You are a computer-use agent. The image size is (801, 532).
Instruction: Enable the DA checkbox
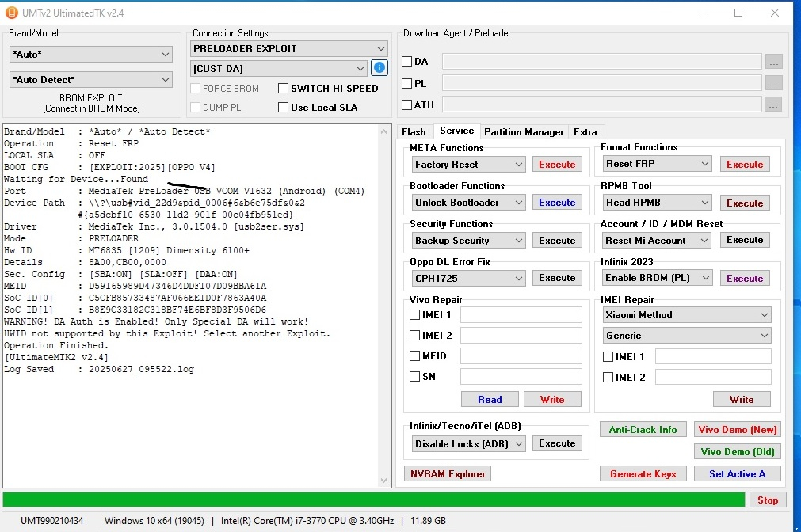407,61
